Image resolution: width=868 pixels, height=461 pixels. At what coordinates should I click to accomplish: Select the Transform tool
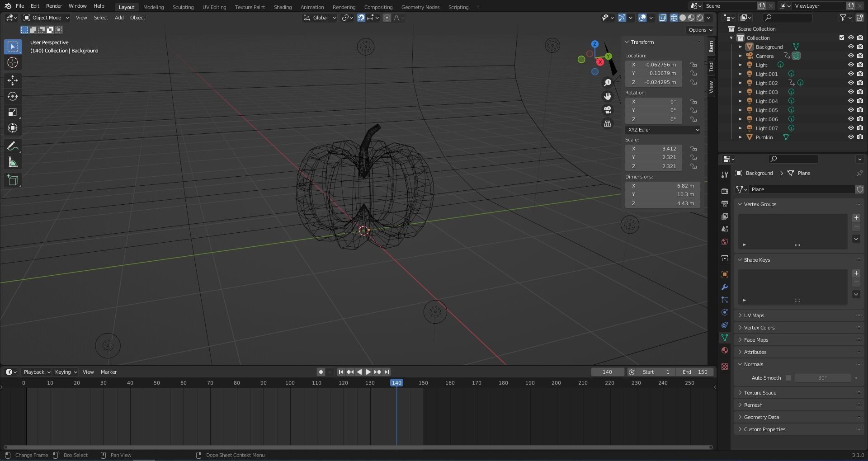[13, 128]
